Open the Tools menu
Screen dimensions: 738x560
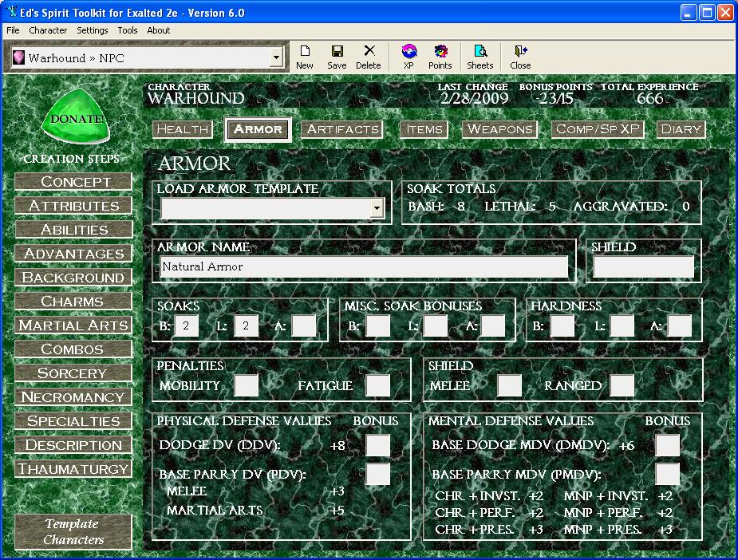(x=128, y=30)
